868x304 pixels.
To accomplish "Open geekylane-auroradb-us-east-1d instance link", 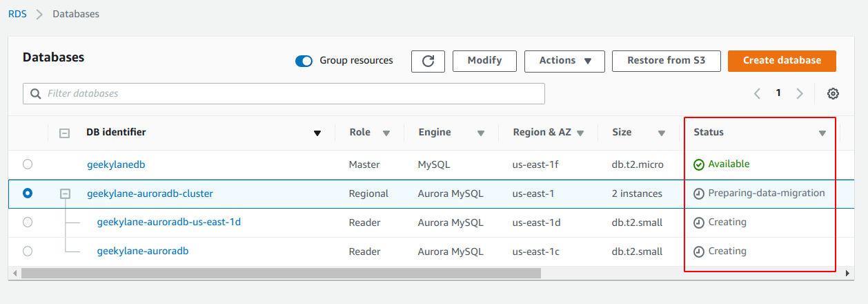I will tap(169, 222).
